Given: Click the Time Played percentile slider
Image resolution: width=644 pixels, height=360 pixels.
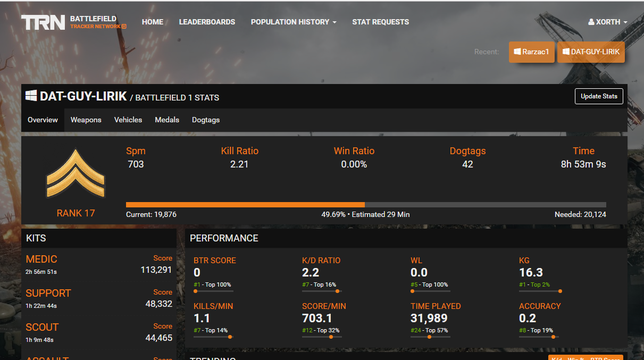Looking at the screenshot, I should click(x=431, y=337).
